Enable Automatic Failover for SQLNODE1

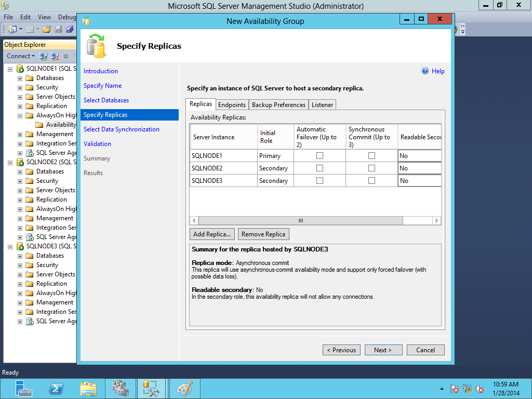[320, 155]
